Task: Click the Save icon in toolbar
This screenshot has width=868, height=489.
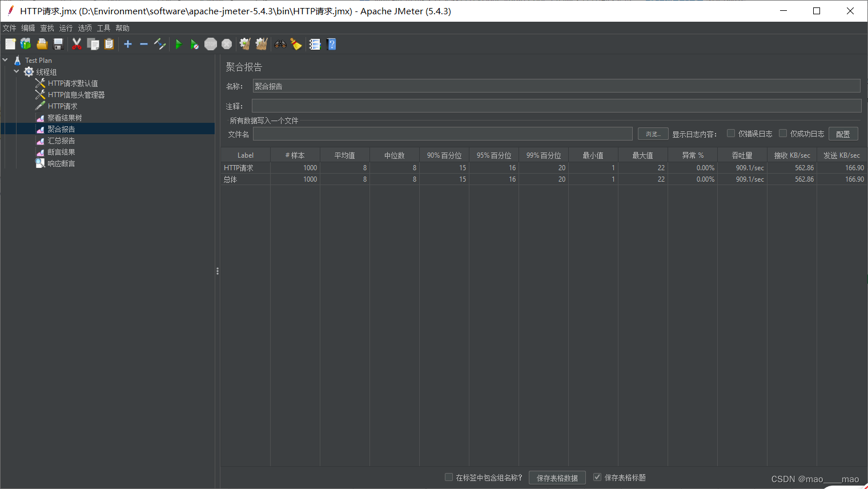Action: point(58,44)
